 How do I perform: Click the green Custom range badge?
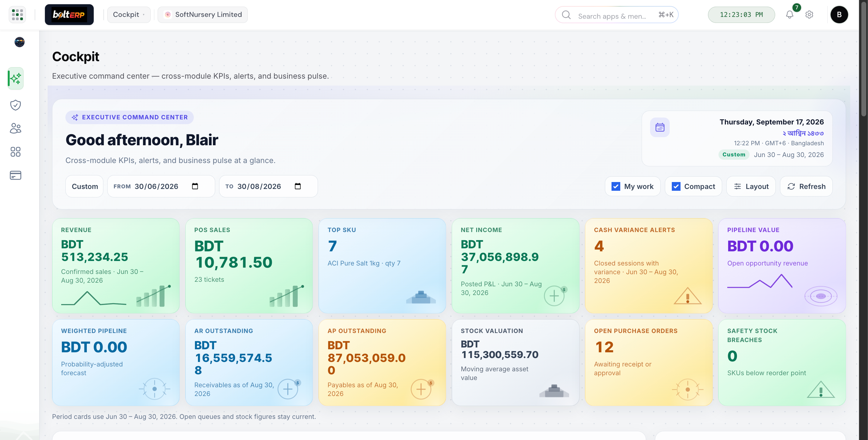[734, 155]
